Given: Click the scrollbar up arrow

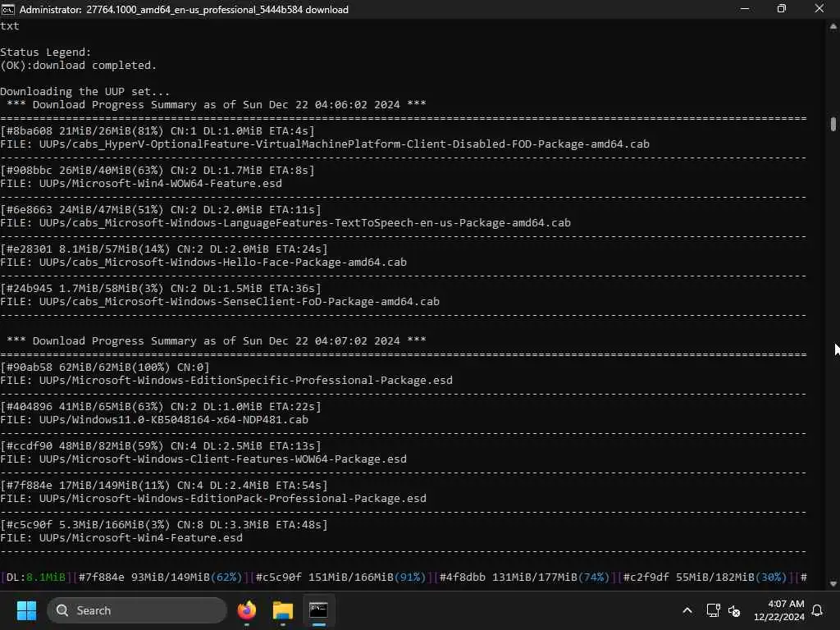Looking at the screenshot, I should pyautogui.click(x=833, y=25).
